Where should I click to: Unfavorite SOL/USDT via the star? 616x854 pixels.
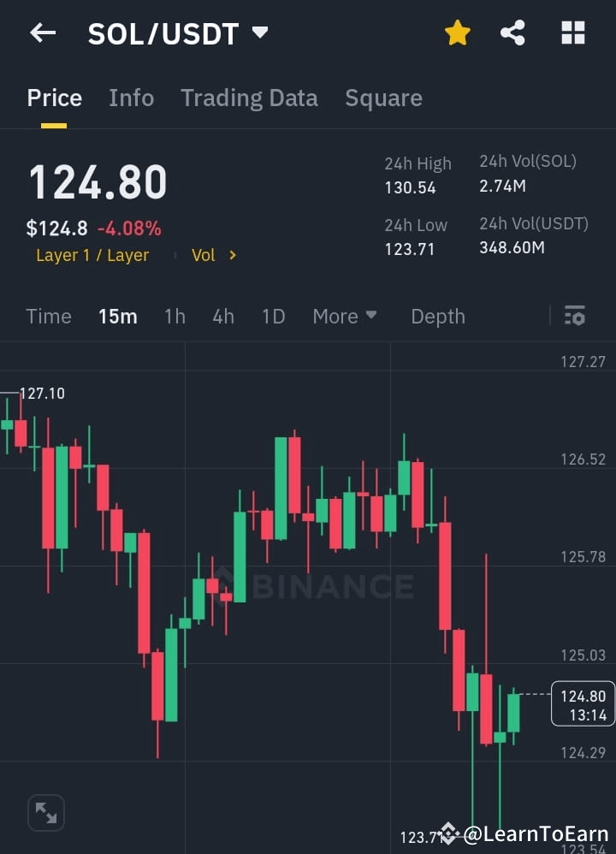(x=457, y=33)
